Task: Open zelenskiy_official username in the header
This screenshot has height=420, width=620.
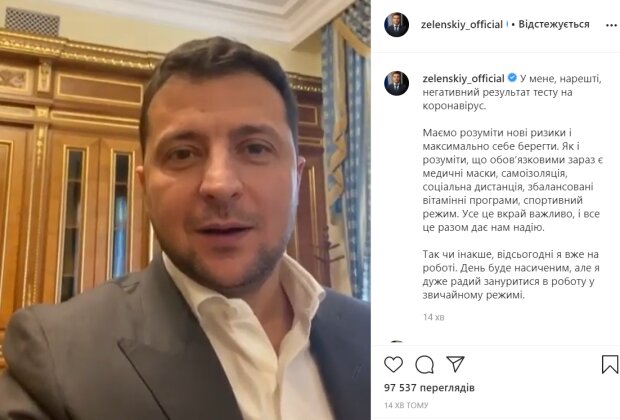Action: coord(461,25)
